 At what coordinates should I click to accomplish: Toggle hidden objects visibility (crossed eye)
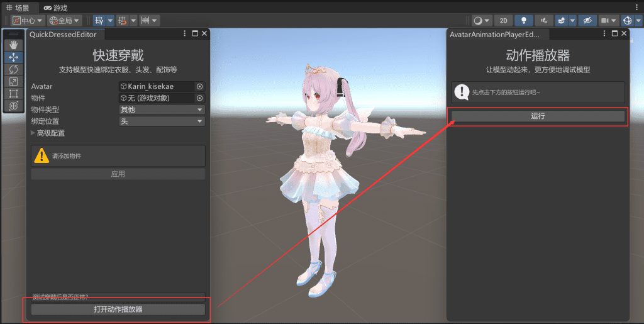(587, 21)
